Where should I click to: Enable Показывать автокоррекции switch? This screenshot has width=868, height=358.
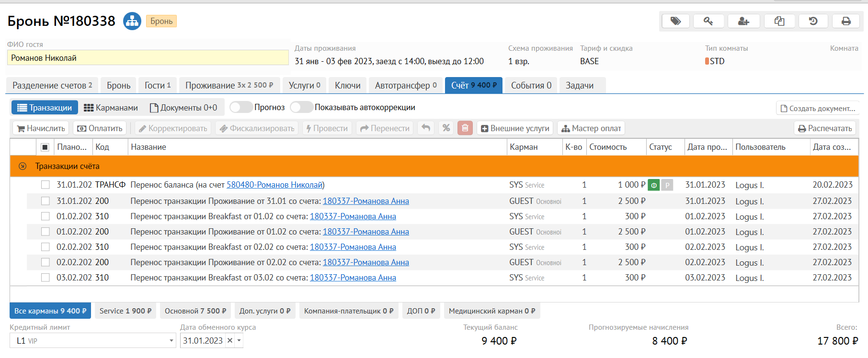pyautogui.click(x=301, y=107)
